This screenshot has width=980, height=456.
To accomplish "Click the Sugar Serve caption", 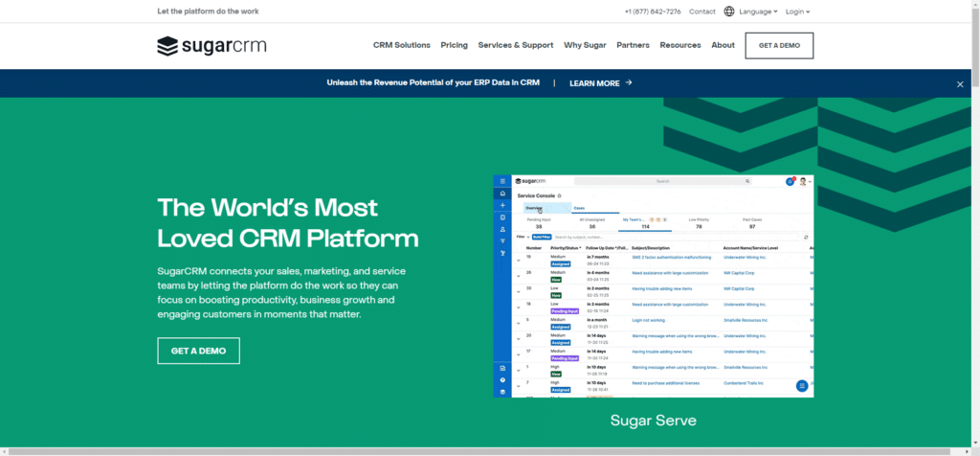I will point(653,421).
